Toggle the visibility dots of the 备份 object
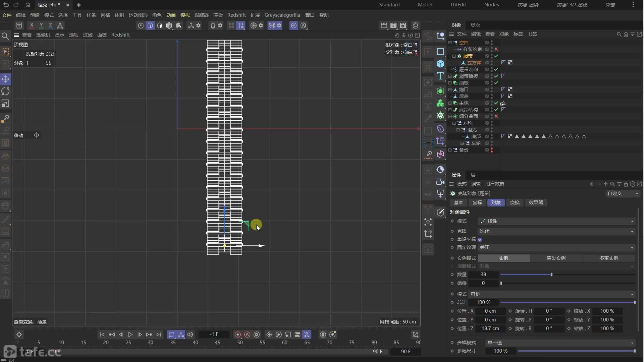Viewport: 644px width, 362px height. point(492,150)
